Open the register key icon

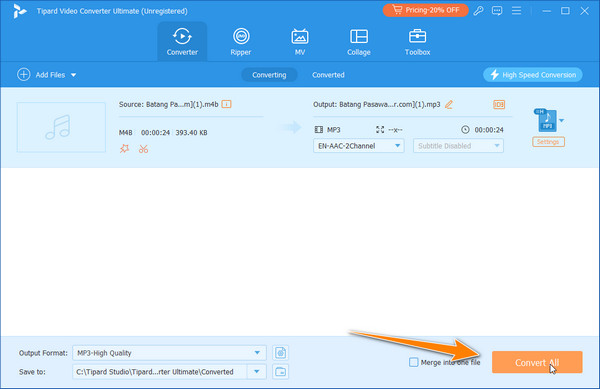click(478, 11)
